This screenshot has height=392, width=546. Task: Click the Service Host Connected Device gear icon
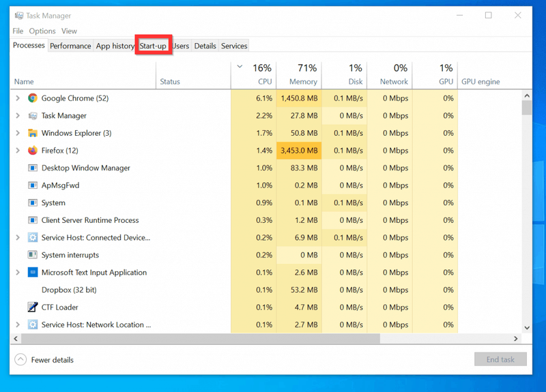click(x=33, y=237)
